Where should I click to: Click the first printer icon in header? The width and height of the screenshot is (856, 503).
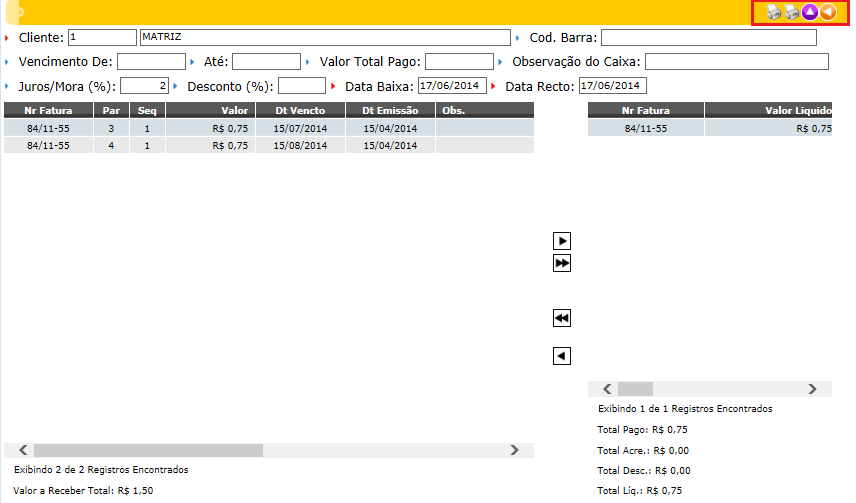(774, 12)
